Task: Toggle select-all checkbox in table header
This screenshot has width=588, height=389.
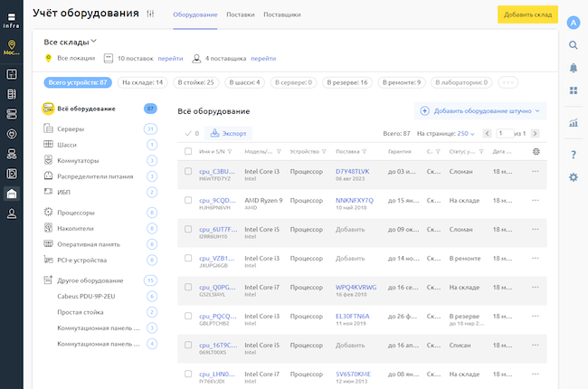Action: point(188,151)
